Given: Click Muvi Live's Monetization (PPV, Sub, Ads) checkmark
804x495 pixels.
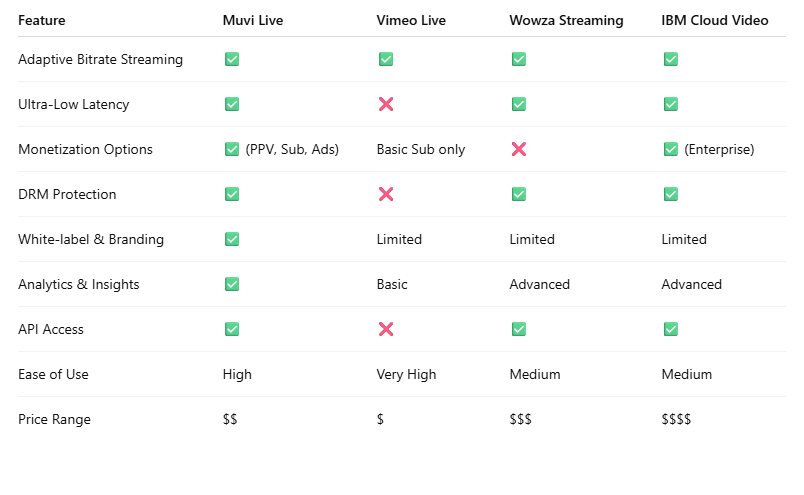Looking at the screenshot, I should click(x=232, y=149).
